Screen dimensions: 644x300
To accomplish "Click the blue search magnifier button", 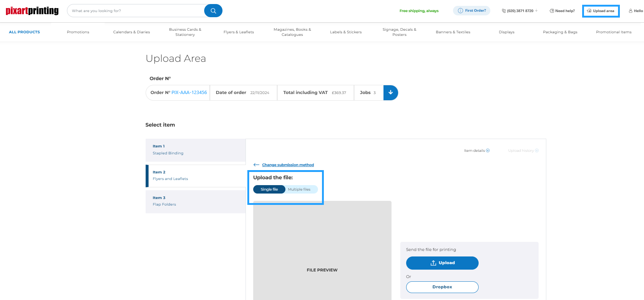I will tap(213, 11).
